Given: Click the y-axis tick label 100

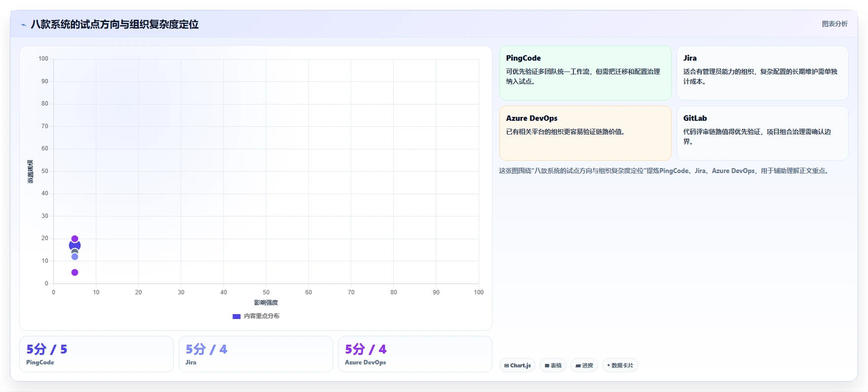Looking at the screenshot, I should point(43,59).
